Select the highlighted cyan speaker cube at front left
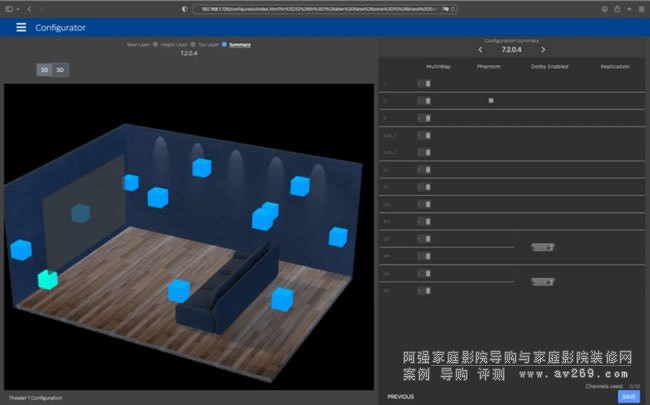 pos(46,281)
